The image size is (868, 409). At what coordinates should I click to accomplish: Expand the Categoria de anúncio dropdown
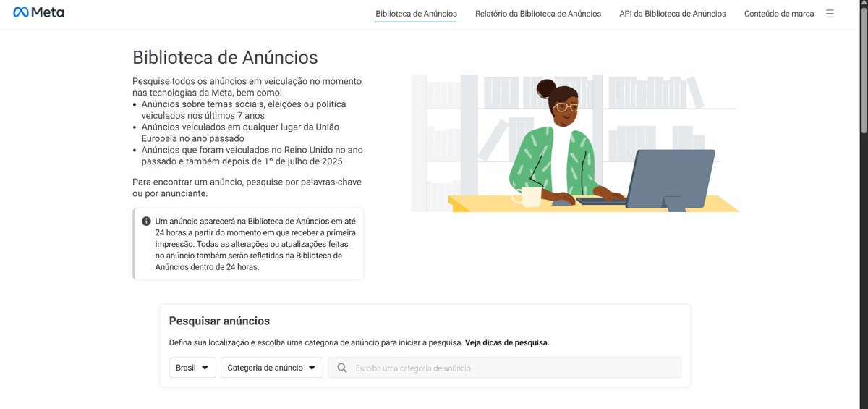(x=272, y=368)
